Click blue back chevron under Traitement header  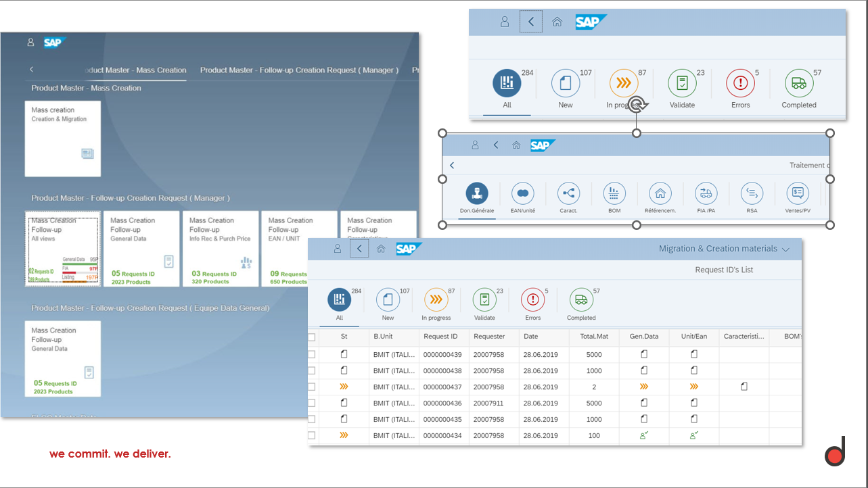click(x=452, y=166)
